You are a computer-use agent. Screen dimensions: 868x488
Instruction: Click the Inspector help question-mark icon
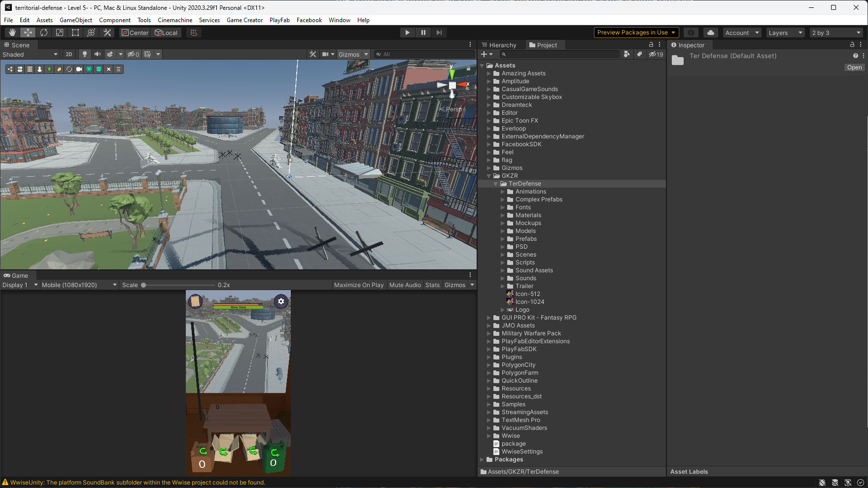[855, 56]
